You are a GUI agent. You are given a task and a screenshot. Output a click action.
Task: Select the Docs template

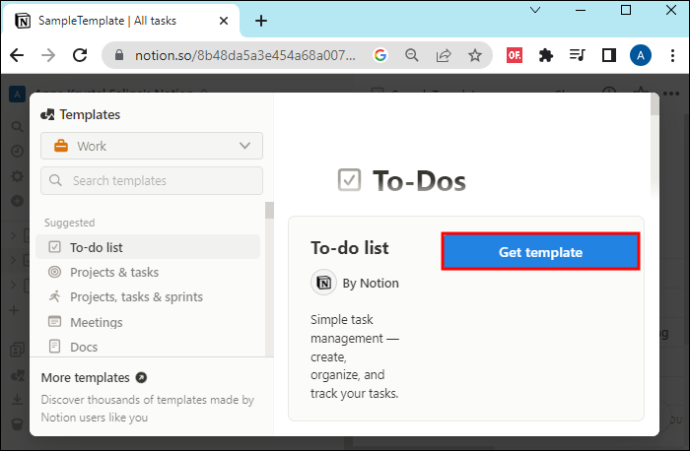148,347
